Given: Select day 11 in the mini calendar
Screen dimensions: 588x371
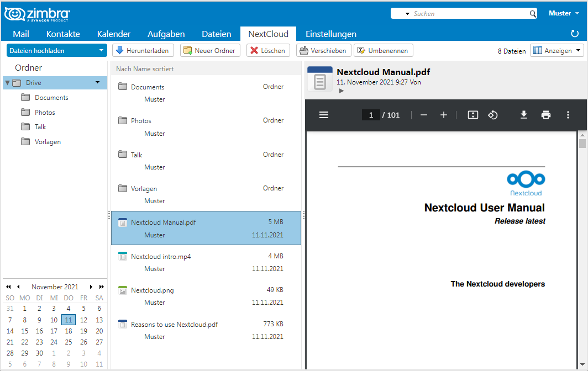Looking at the screenshot, I should click(69, 320).
